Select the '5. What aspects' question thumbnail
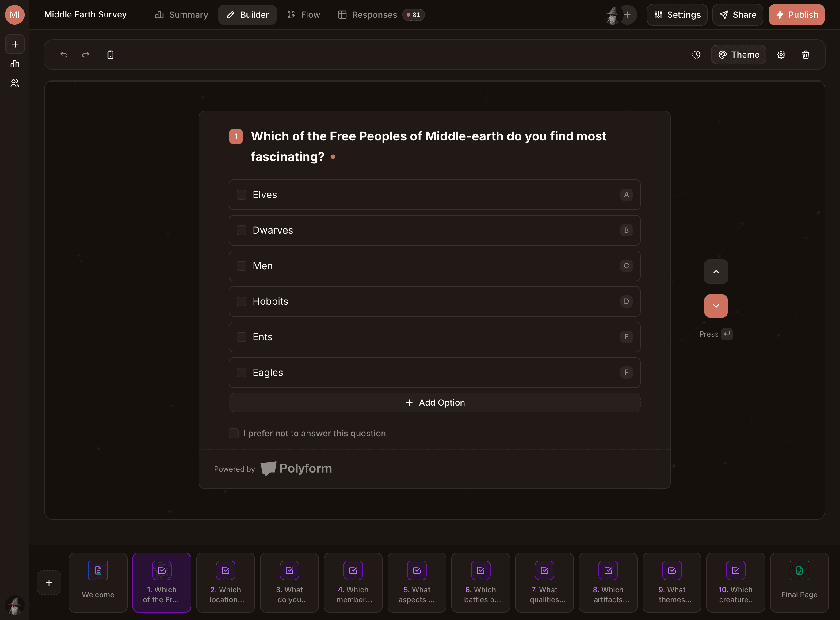This screenshot has height=620, width=840. [x=416, y=583]
